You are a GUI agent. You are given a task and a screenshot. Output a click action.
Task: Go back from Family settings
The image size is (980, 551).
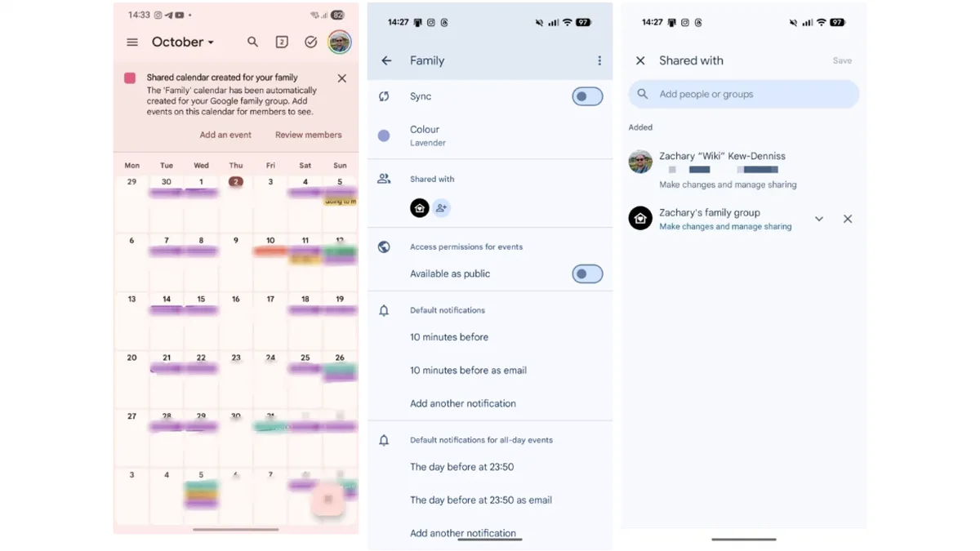point(387,60)
